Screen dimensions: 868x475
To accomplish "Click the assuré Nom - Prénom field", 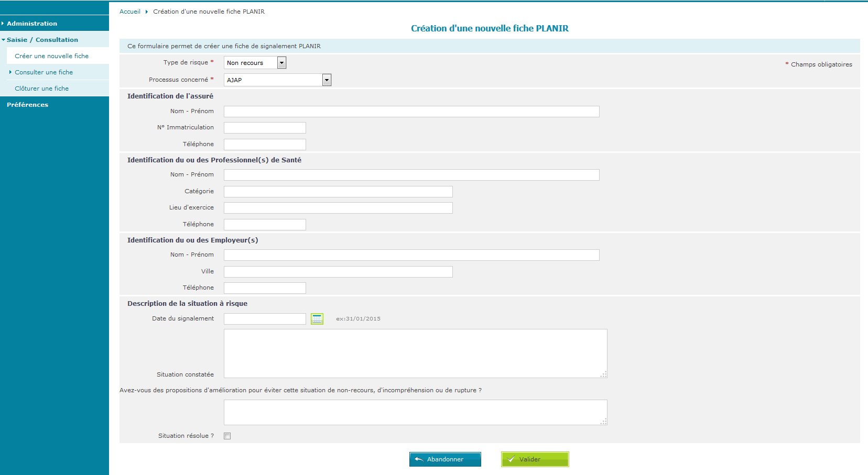I will click(411, 112).
